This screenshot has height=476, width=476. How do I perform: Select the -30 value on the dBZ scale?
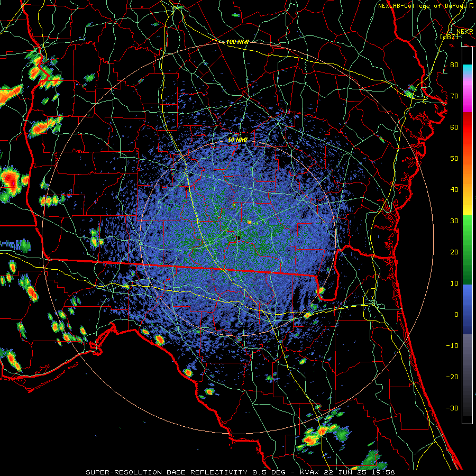click(x=452, y=408)
